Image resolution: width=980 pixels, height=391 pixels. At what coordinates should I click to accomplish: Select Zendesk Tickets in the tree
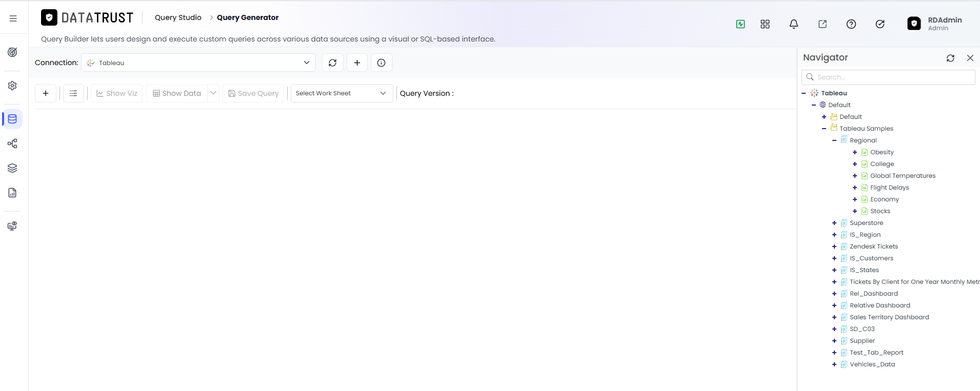pos(874,246)
